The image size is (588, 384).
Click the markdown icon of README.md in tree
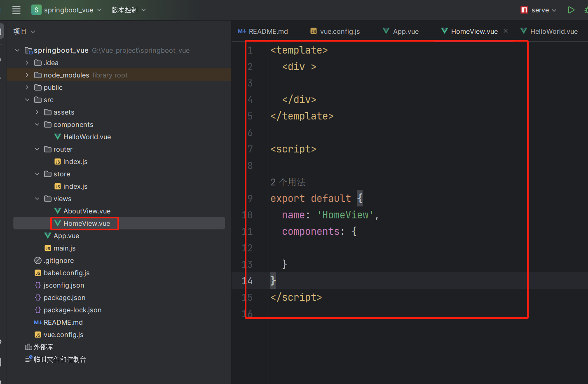point(38,322)
